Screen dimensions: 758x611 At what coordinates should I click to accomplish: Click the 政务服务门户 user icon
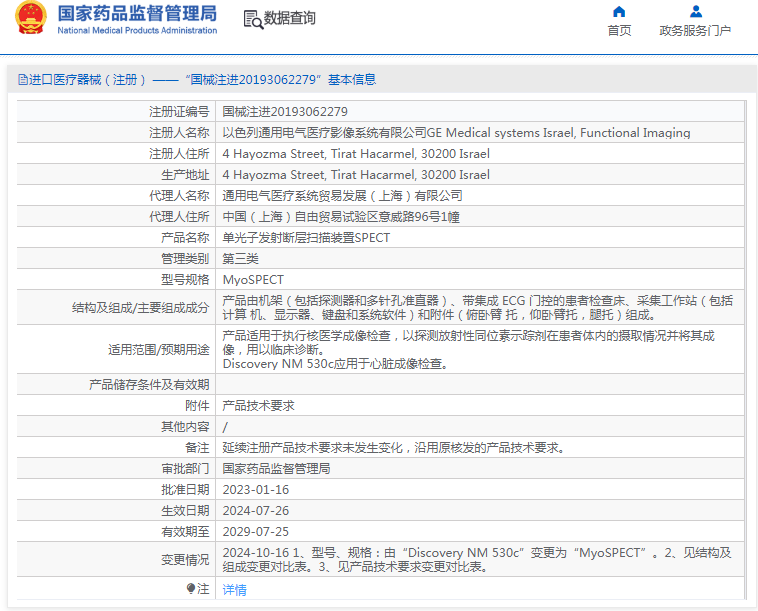click(x=696, y=11)
